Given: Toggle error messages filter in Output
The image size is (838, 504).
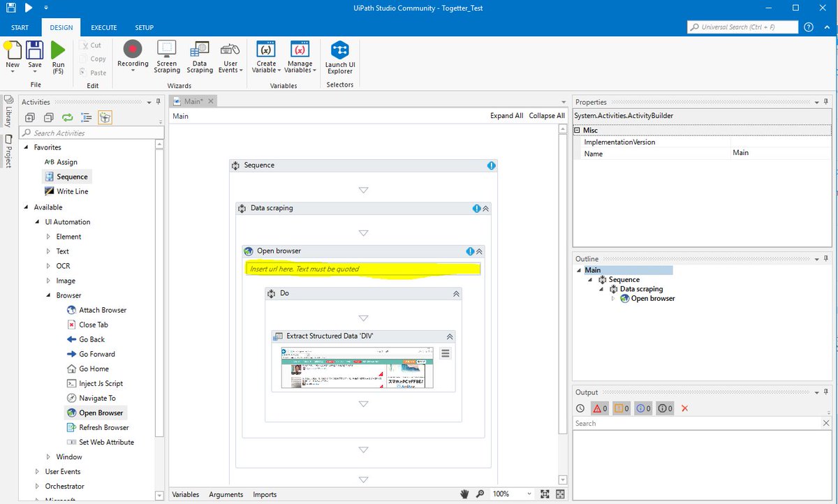Looking at the screenshot, I should (600, 408).
